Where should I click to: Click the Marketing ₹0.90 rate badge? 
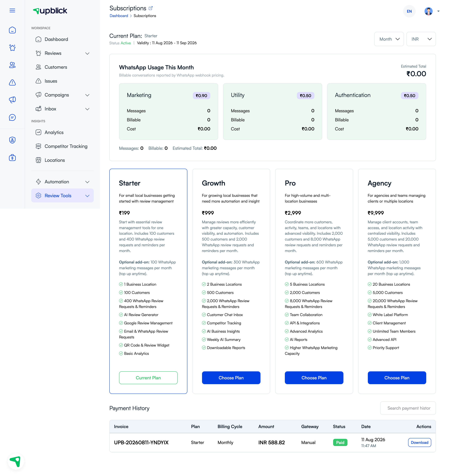pos(201,96)
